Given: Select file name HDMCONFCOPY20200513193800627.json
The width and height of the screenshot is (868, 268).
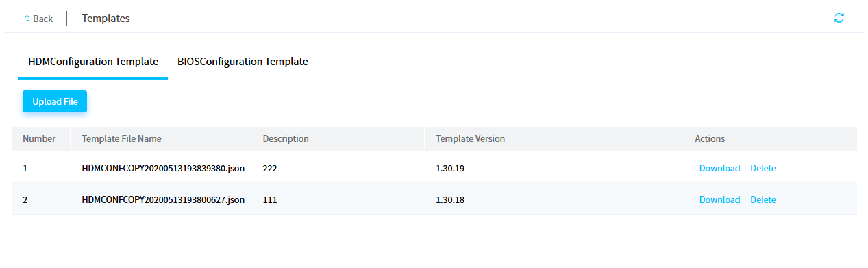Looking at the screenshot, I should [x=163, y=199].
